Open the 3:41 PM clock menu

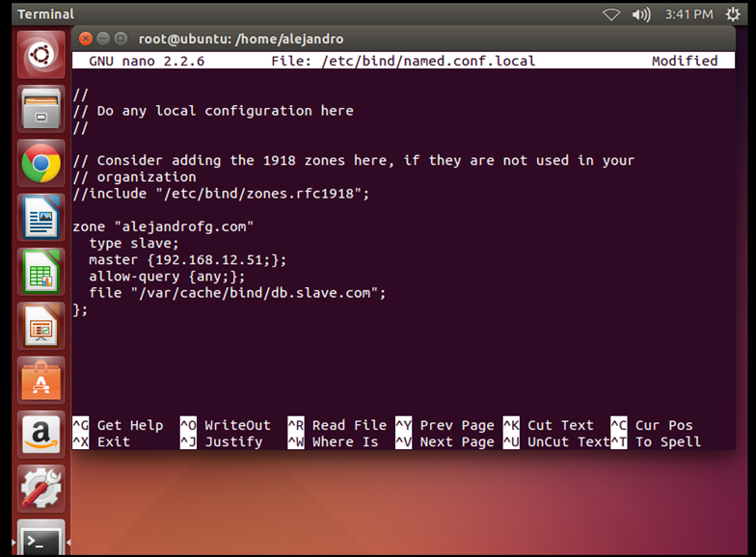688,14
